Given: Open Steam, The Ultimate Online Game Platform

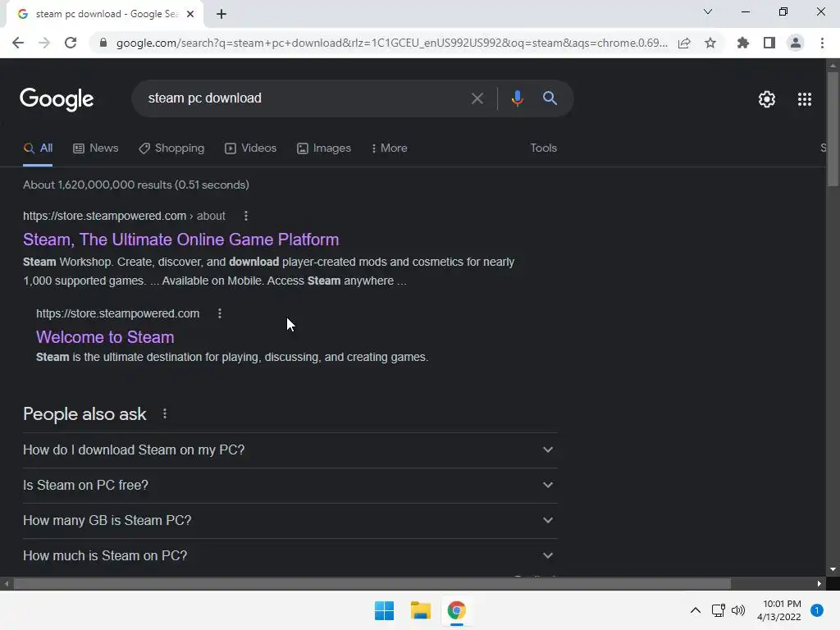Looking at the screenshot, I should pos(181,240).
